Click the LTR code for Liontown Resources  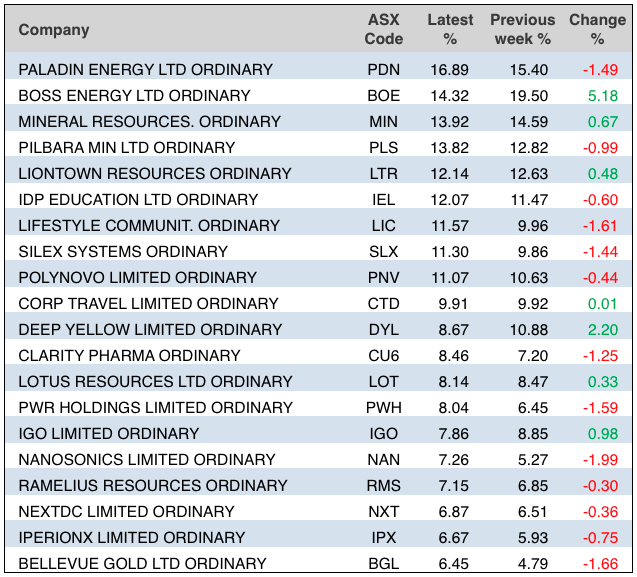pyautogui.click(x=384, y=174)
